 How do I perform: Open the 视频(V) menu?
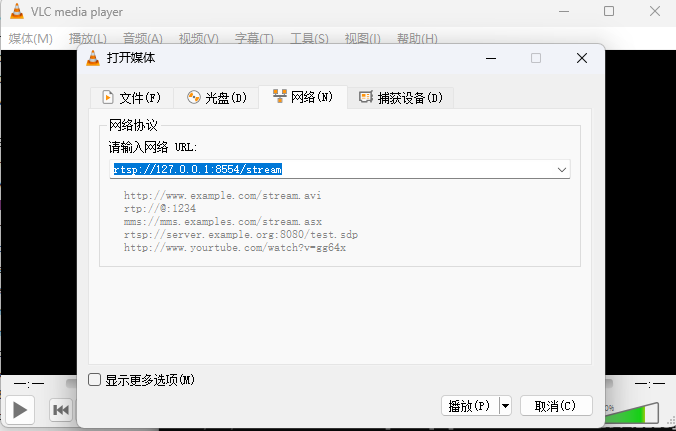pyautogui.click(x=199, y=39)
